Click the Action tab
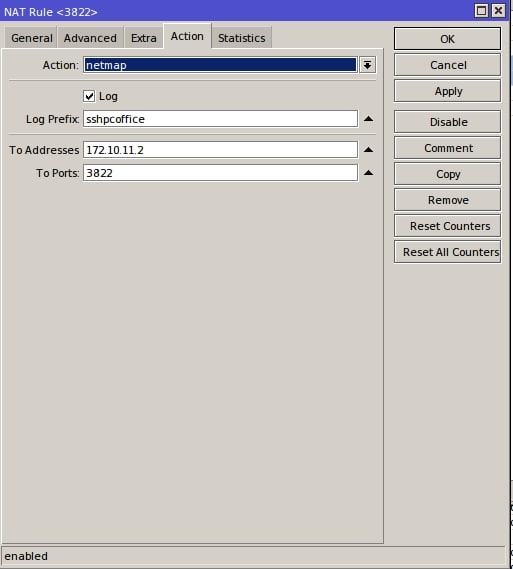Viewport: 513px width, 569px height. (x=187, y=36)
